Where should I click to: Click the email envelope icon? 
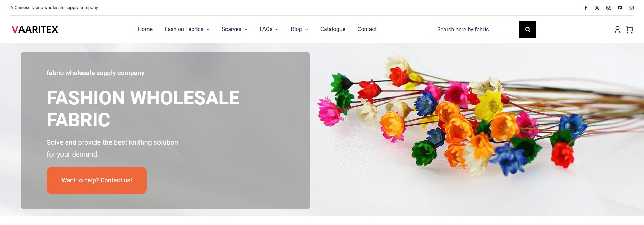tap(631, 8)
